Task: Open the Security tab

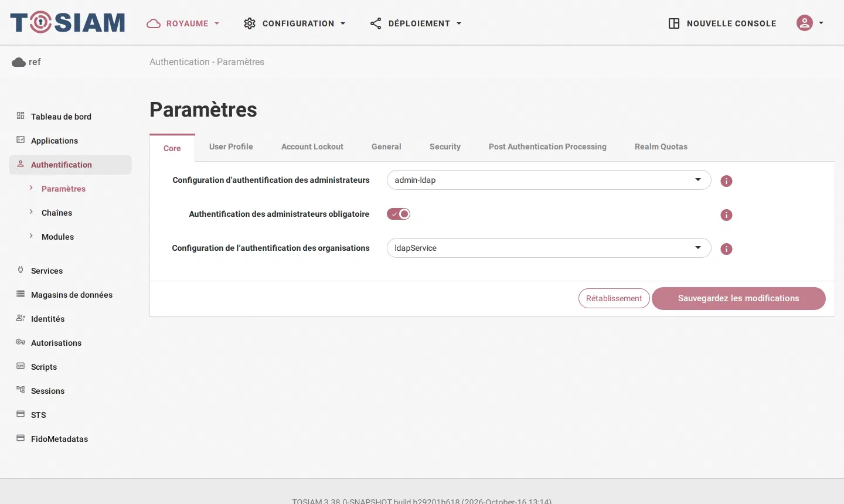Action: (445, 147)
